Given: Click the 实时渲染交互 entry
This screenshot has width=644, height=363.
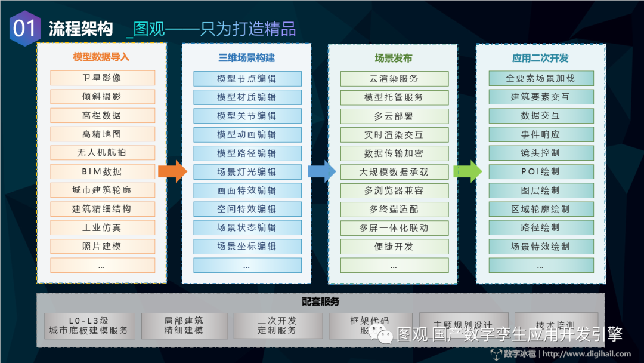Looking at the screenshot, I should coord(394,135).
